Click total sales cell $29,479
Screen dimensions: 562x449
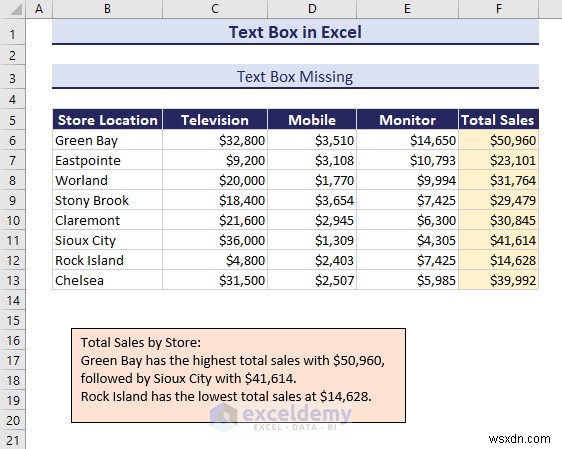point(499,200)
